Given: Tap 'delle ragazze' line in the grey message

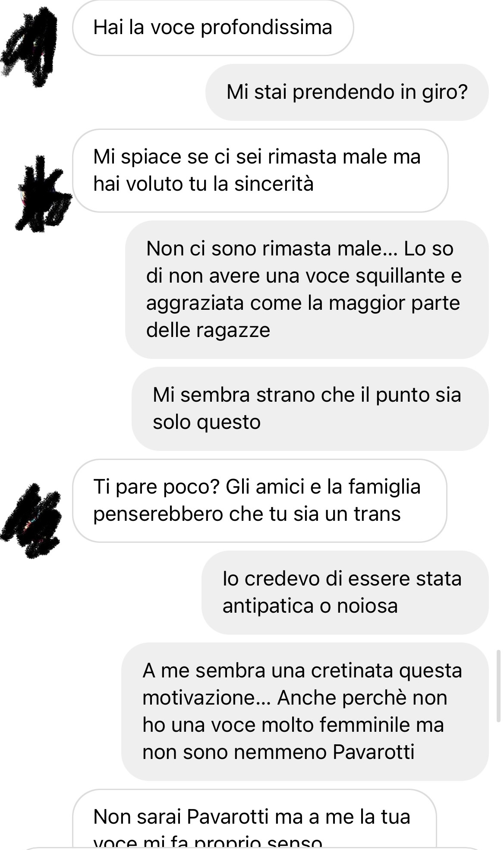Looking at the screenshot, I should click(x=208, y=331).
